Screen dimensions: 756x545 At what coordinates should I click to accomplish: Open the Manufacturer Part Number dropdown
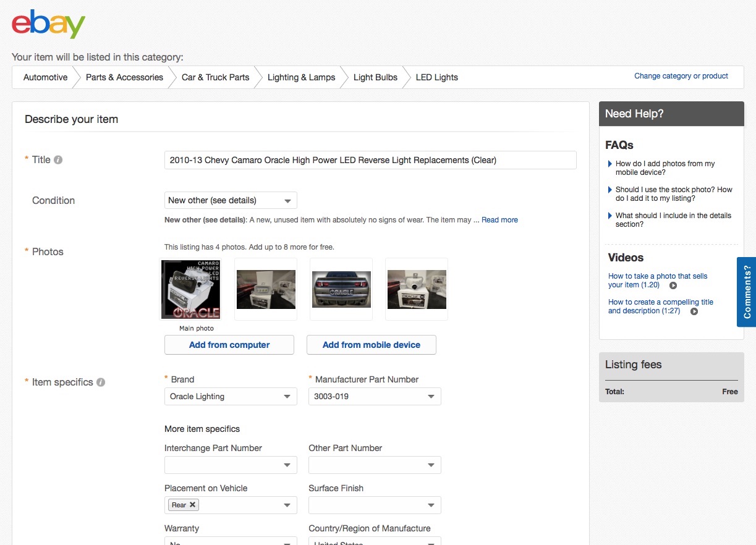(375, 397)
